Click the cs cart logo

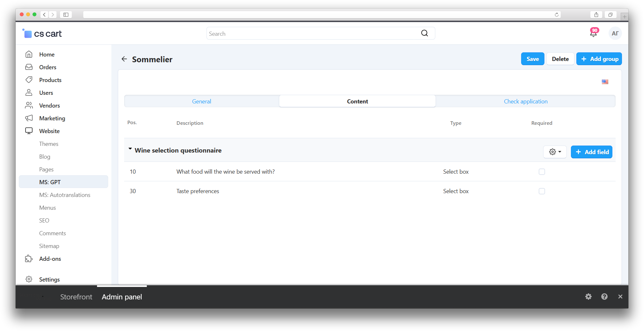(x=42, y=34)
